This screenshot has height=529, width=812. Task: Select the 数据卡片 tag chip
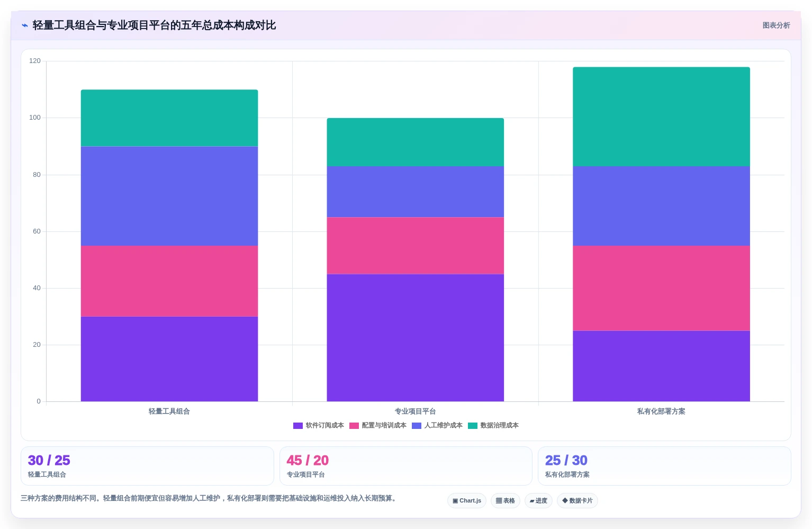point(578,501)
